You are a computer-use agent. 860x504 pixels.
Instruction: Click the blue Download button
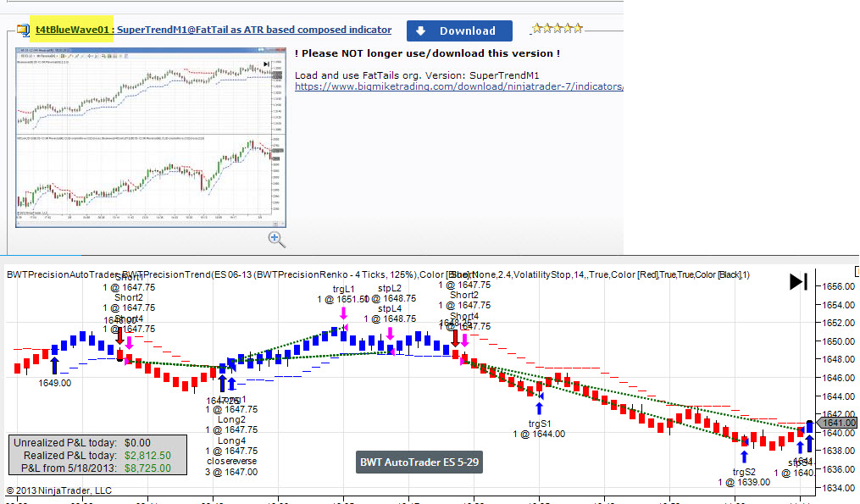(459, 30)
